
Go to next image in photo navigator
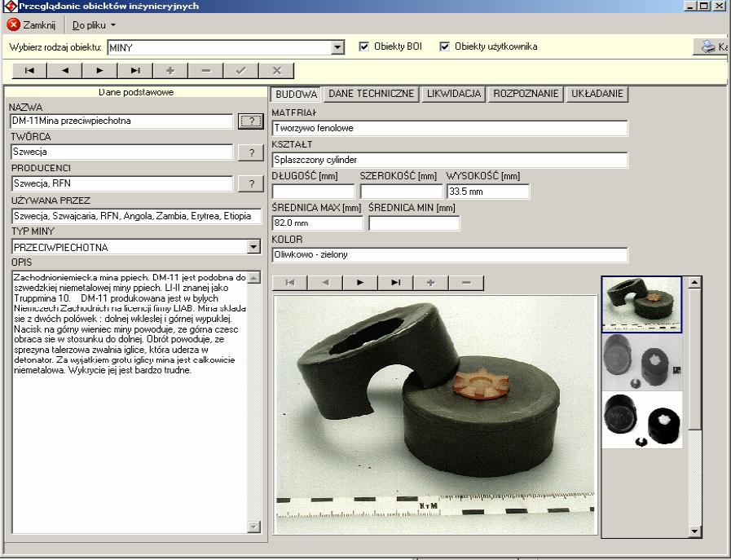click(x=360, y=283)
